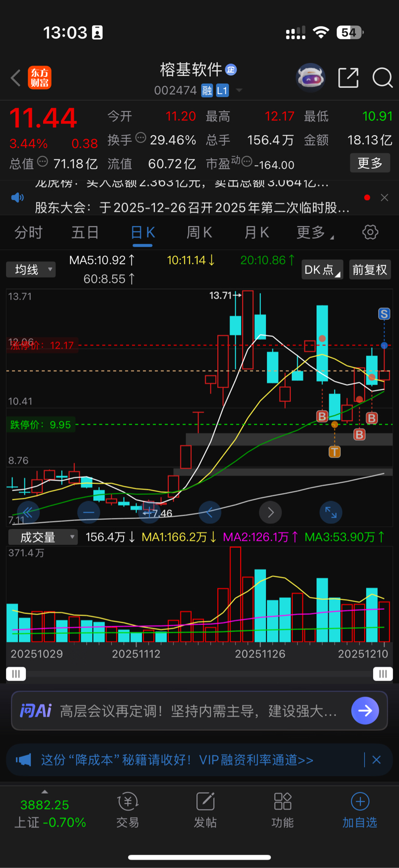Go back using the top-left arrow
This screenshot has width=399, height=868.
(16, 78)
